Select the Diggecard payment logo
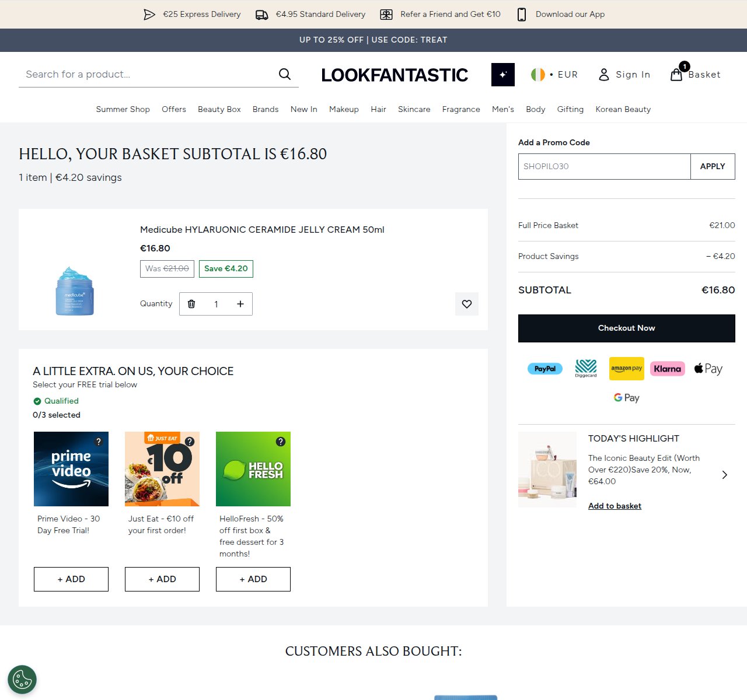The image size is (747, 700). (x=586, y=369)
